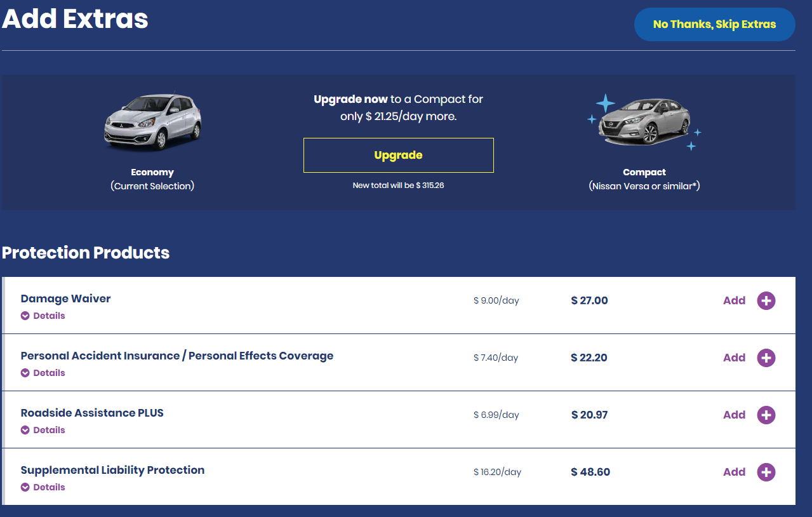Click chevron icon under Supplemental Liability Protection
The height and width of the screenshot is (517, 812).
click(x=25, y=487)
